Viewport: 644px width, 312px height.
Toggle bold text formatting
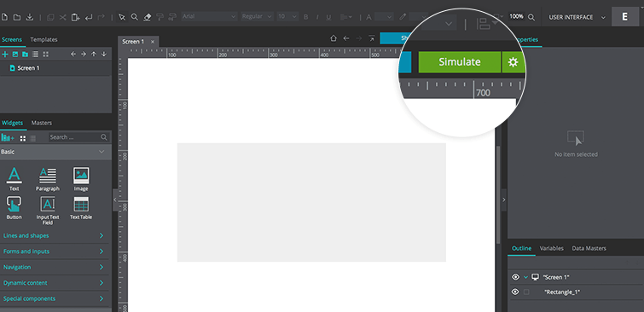tap(305, 17)
